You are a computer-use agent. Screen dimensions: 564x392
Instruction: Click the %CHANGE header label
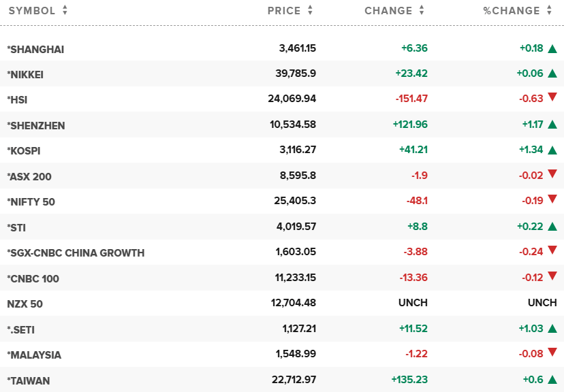pos(511,11)
